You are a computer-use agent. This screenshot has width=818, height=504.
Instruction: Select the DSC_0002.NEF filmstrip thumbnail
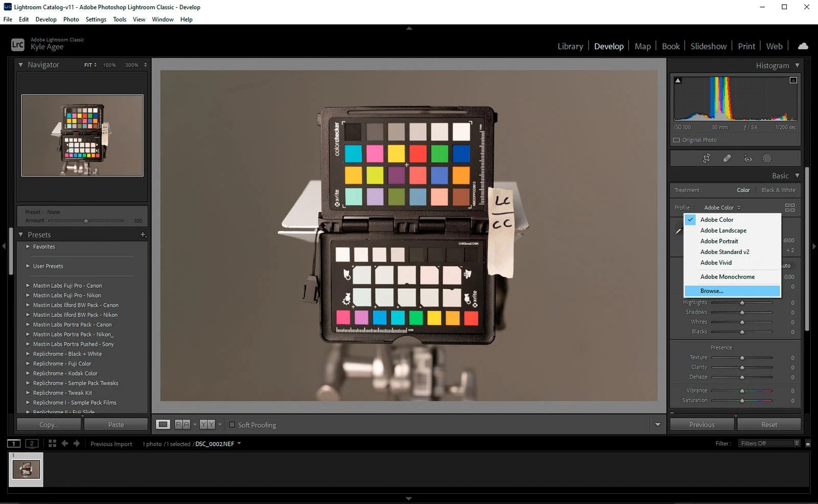tap(26, 469)
